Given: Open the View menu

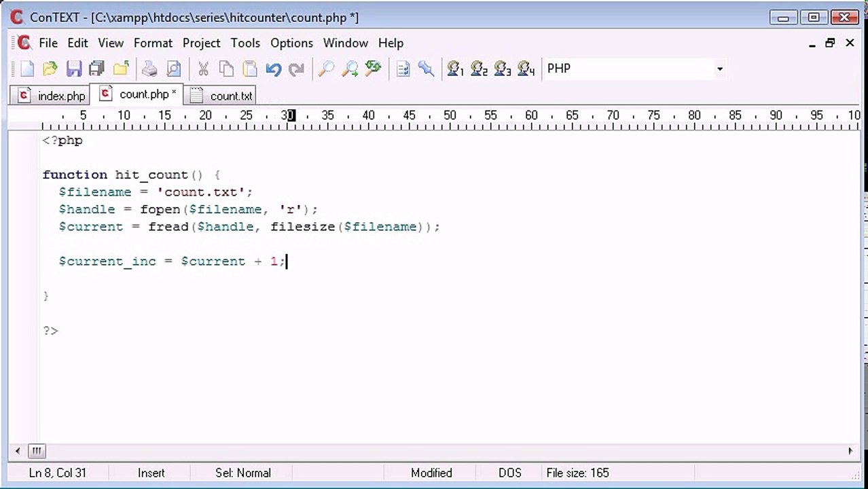Looking at the screenshot, I should [x=111, y=43].
